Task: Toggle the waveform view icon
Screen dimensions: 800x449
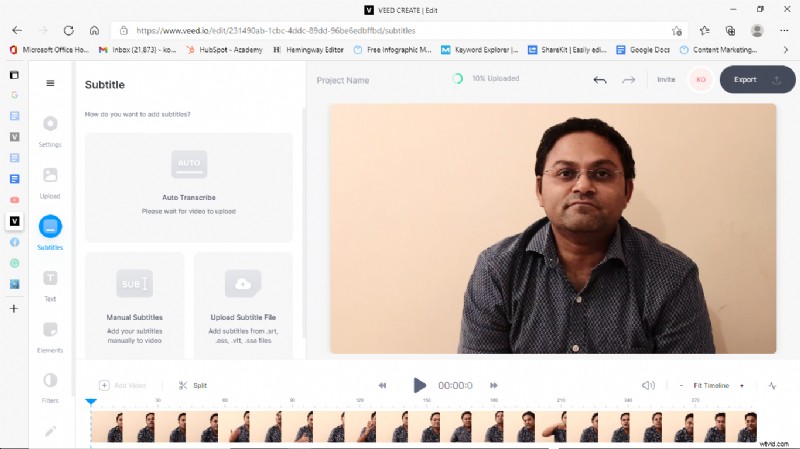Action: (772, 385)
